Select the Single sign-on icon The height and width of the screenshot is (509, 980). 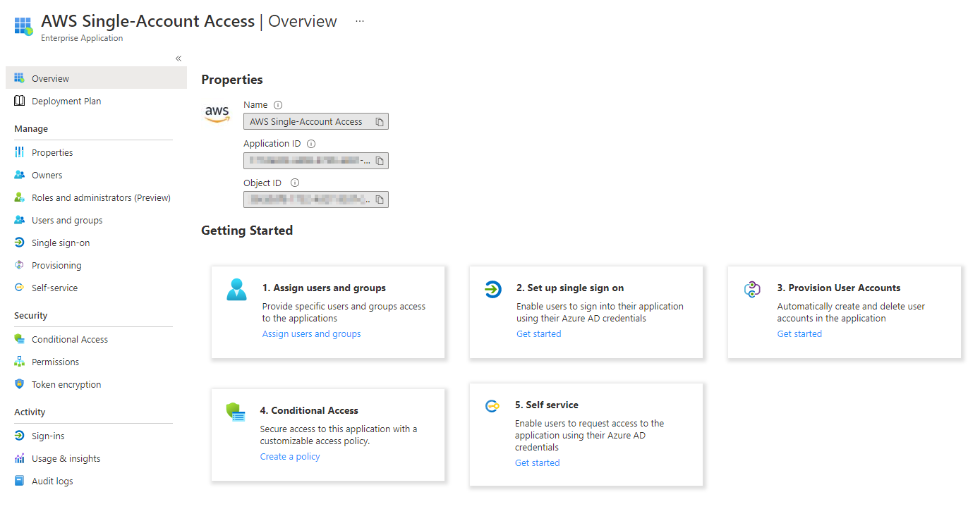[21, 242]
